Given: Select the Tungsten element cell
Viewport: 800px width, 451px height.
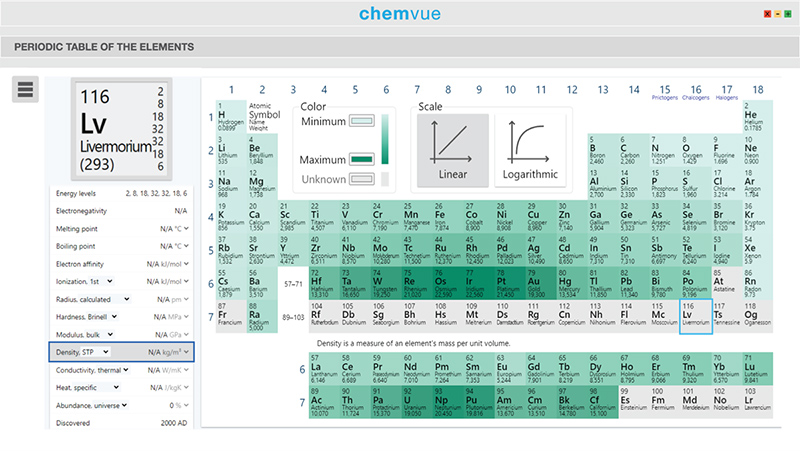Looking at the screenshot, I should click(x=386, y=284).
